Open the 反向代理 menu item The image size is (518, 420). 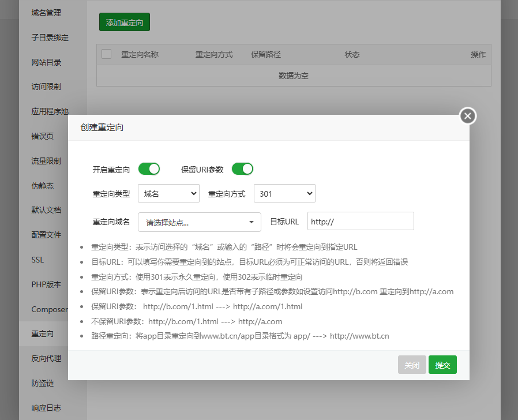pyautogui.click(x=46, y=358)
